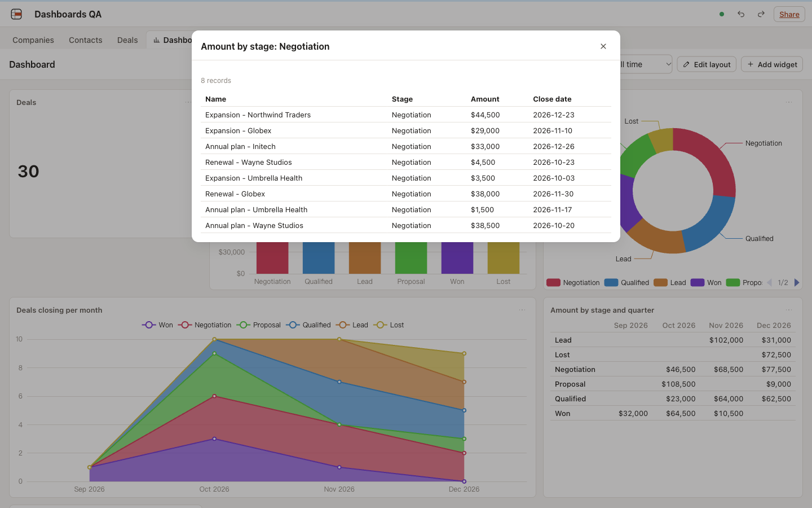Toggle Qualified series in line chart legend

pyautogui.click(x=308, y=325)
